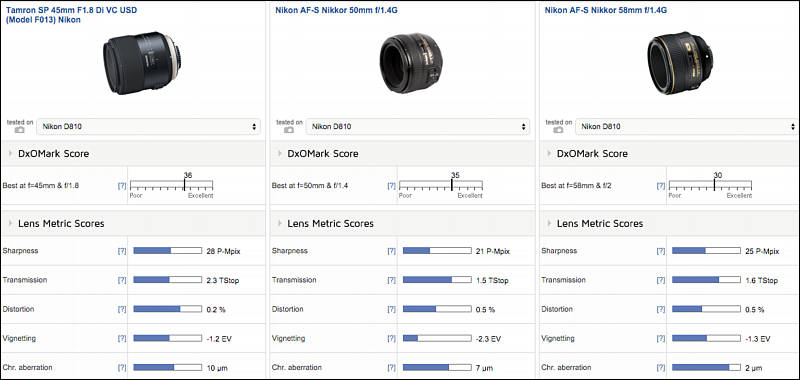Click the 1.5 TStop transmission bar
This screenshot has width=800, height=380.
(x=437, y=280)
